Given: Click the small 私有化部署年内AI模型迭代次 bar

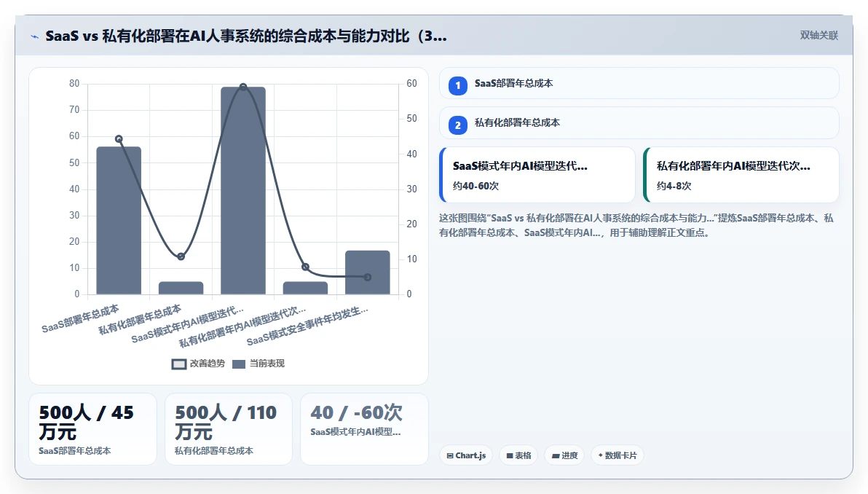Looking at the screenshot, I should coord(305,288).
